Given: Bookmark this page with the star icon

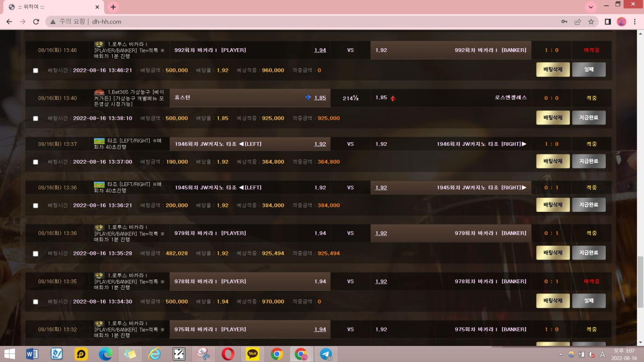Looking at the screenshot, I should 591,21.
